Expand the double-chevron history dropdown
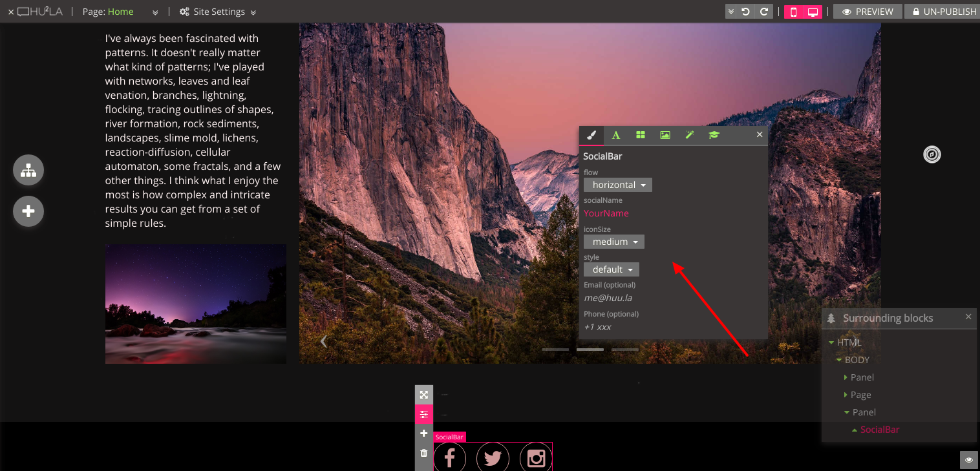The height and width of the screenshot is (471, 980). [731, 12]
